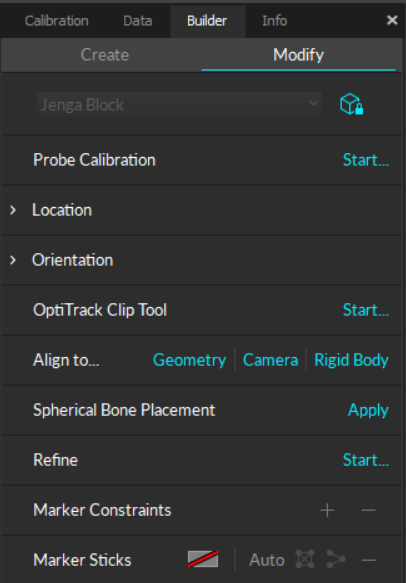The width and height of the screenshot is (406, 583).
Task: Start the OptiTrack Clip Tool
Action: 365,310
